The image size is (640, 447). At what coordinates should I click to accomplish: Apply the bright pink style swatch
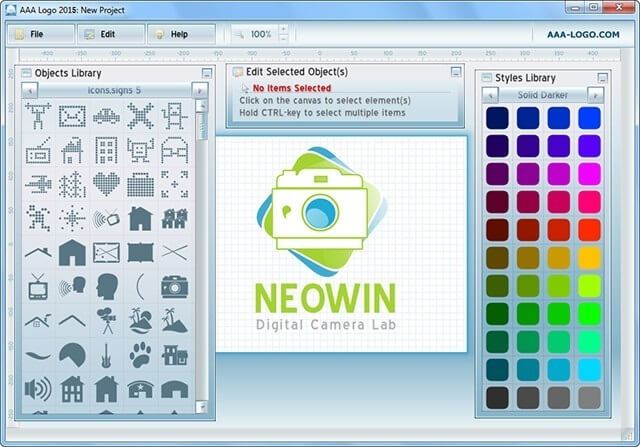[x=589, y=202]
